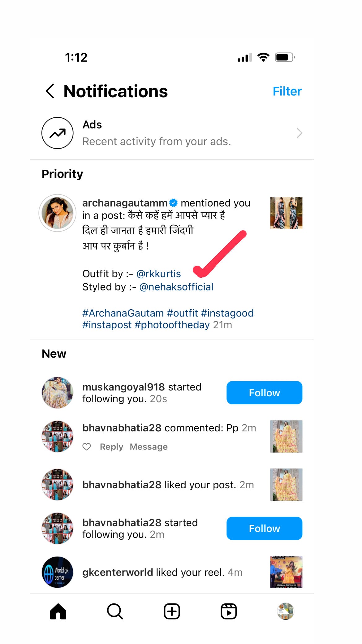Tap the back arrow beside Notifications
This screenshot has width=362, height=644.
click(x=50, y=91)
